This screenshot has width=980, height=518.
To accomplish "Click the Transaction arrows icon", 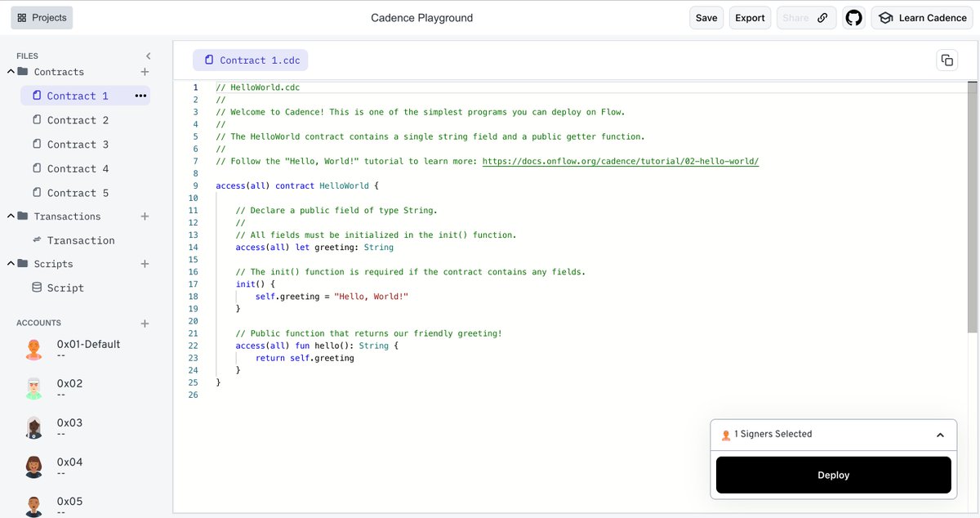I will (x=37, y=240).
